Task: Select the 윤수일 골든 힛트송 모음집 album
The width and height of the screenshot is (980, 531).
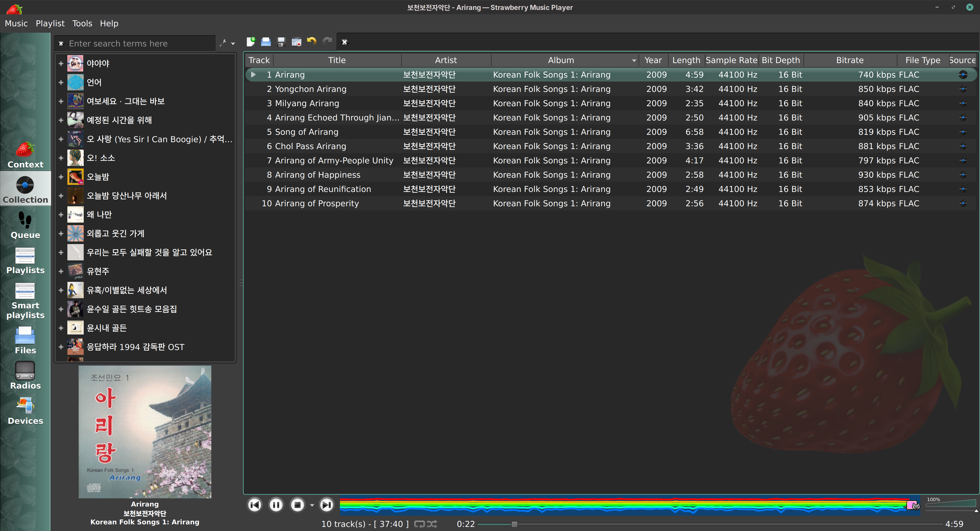Action: pos(132,309)
